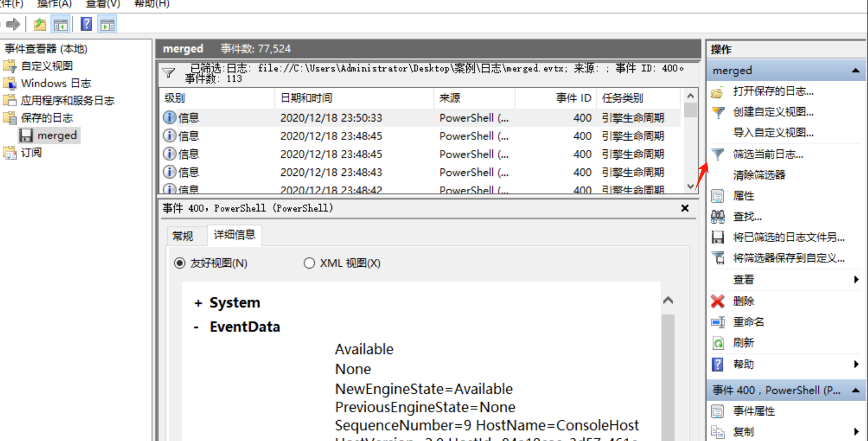Open the 帮助(H) menu
Viewport: 868px width, 441px height.
point(152,4)
